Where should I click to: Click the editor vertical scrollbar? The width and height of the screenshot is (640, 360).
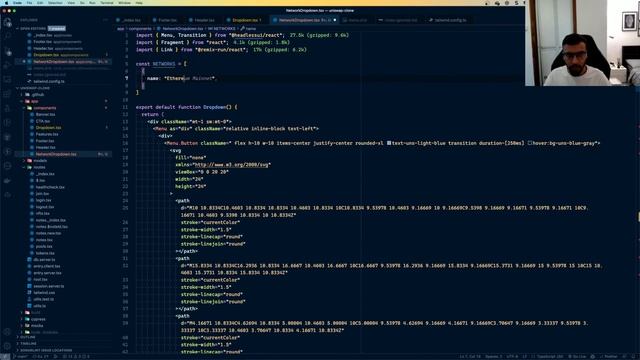(638, 192)
